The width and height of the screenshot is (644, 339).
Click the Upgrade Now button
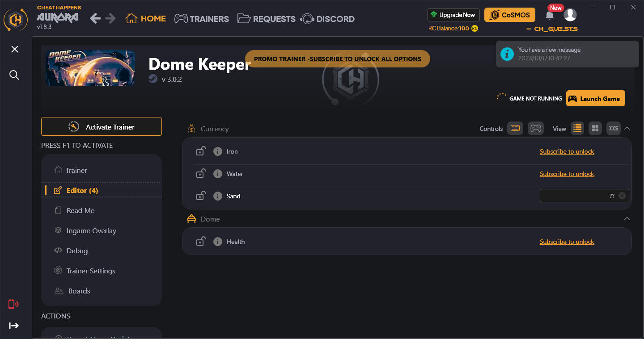pyautogui.click(x=453, y=15)
